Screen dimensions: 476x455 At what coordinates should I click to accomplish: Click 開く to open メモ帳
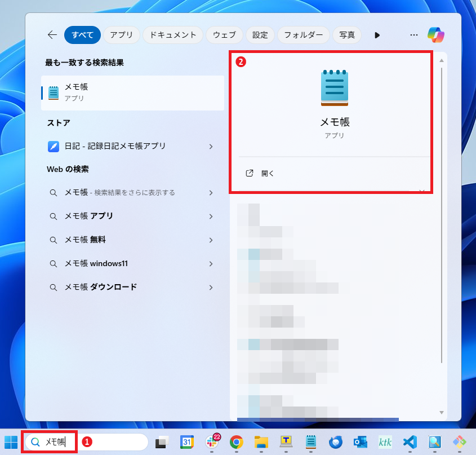pos(268,174)
